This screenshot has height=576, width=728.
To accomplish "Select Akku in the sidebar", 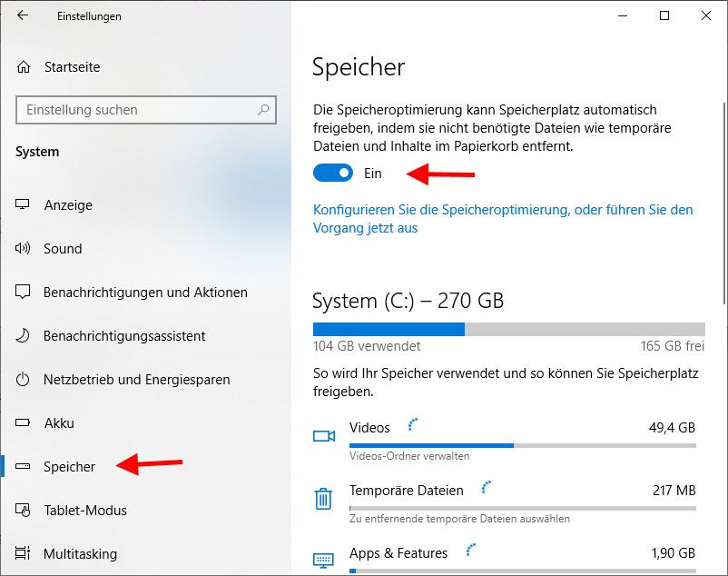I will point(59,423).
